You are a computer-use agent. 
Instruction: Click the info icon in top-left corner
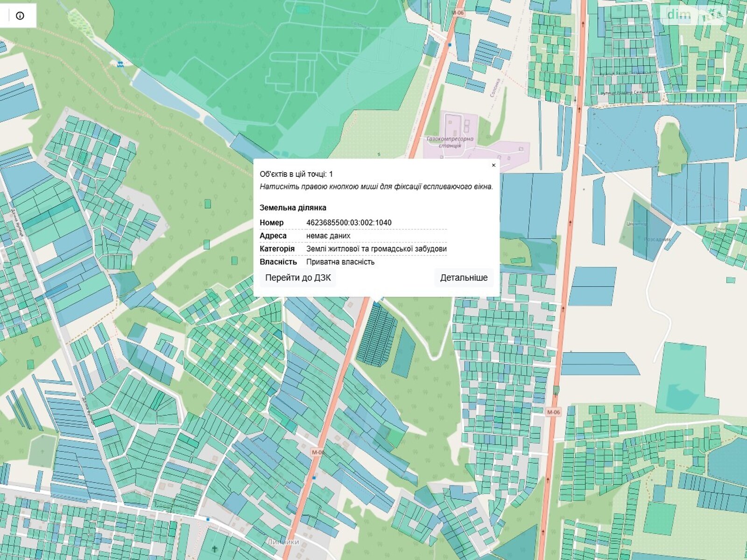pos(20,16)
